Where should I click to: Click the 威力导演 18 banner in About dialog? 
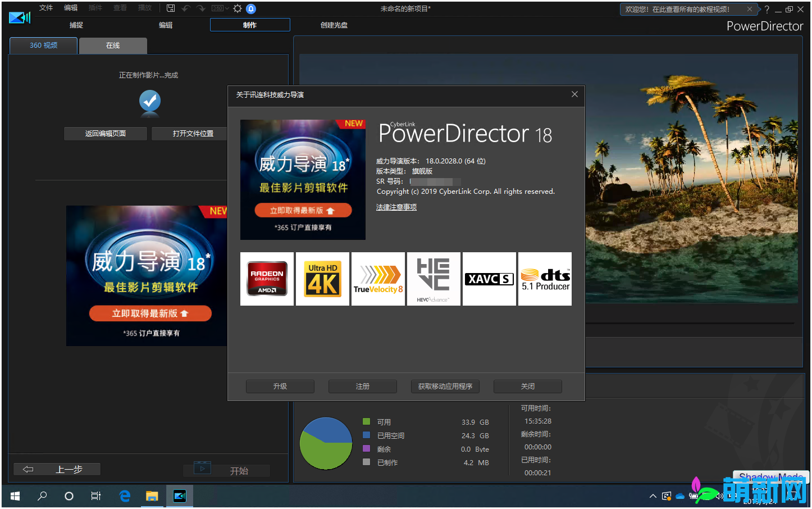tap(303, 180)
